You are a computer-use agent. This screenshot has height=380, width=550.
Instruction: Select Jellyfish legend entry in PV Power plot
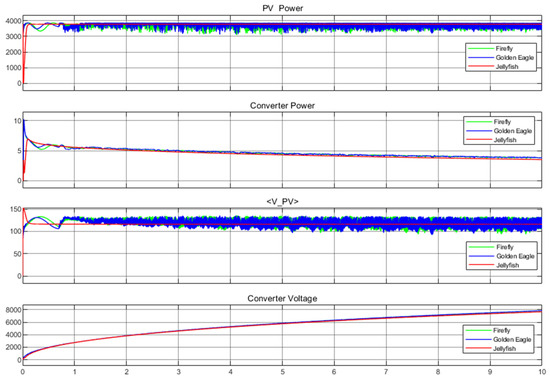pyautogui.click(x=507, y=67)
